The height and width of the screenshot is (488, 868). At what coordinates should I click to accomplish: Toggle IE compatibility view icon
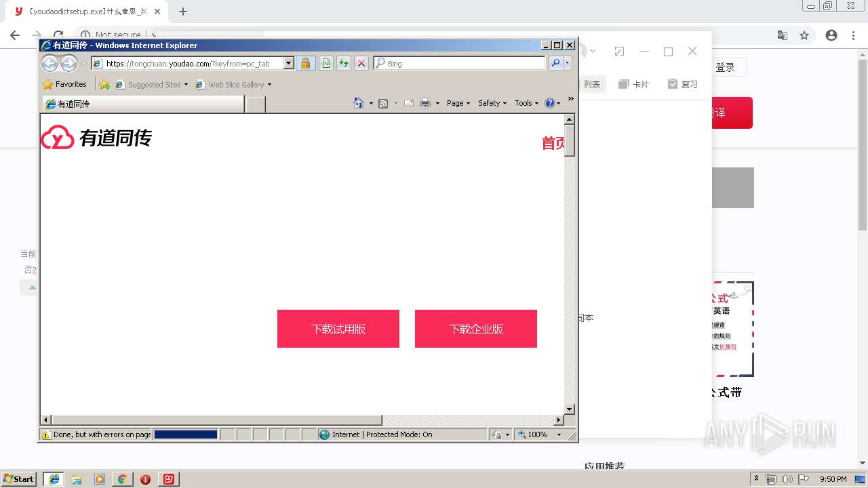pyautogui.click(x=326, y=63)
